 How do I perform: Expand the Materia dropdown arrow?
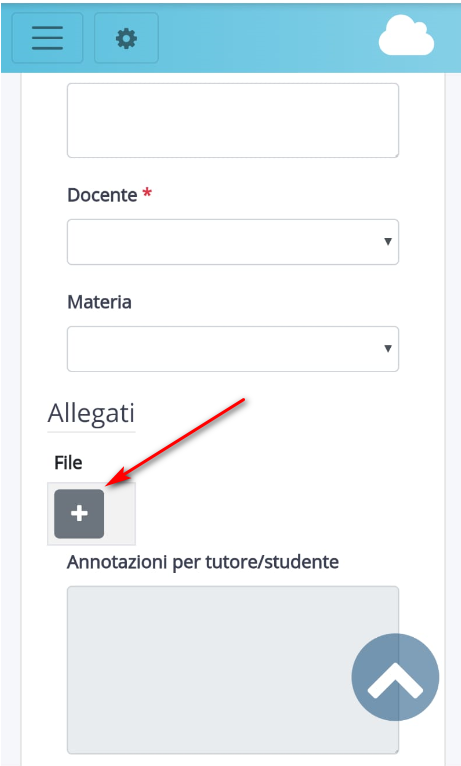(388, 348)
